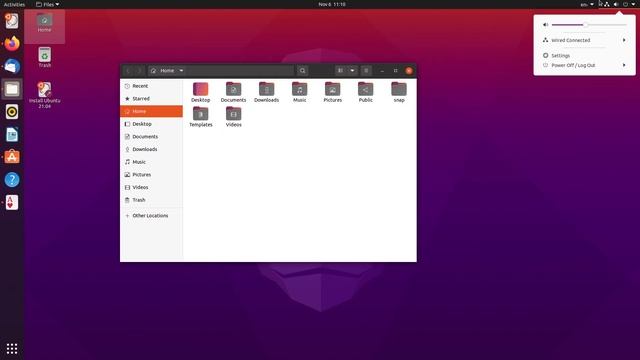
Task: Select Pictures in the sidebar
Action: pyautogui.click(x=151, y=175)
